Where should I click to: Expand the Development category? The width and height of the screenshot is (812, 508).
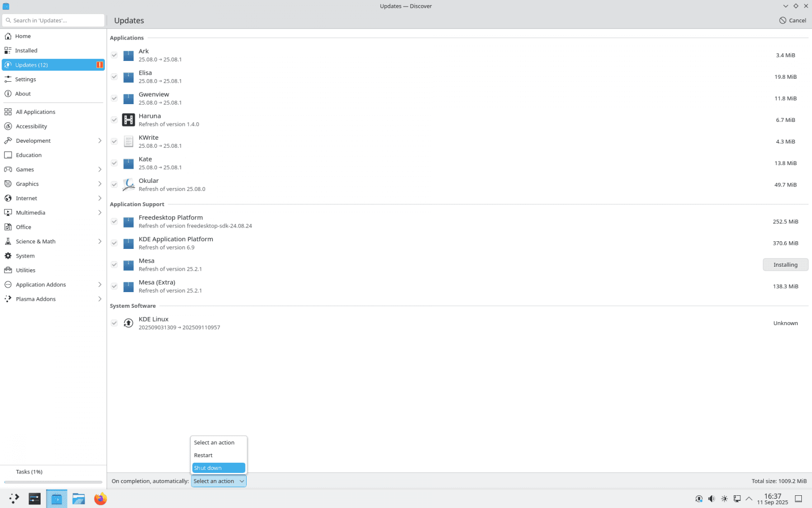click(99, 141)
